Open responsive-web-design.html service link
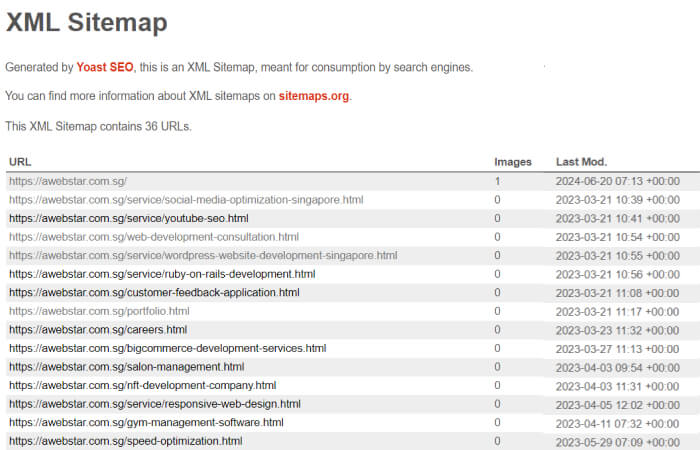This screenshot has width=700, height=450. coord(155,404)
